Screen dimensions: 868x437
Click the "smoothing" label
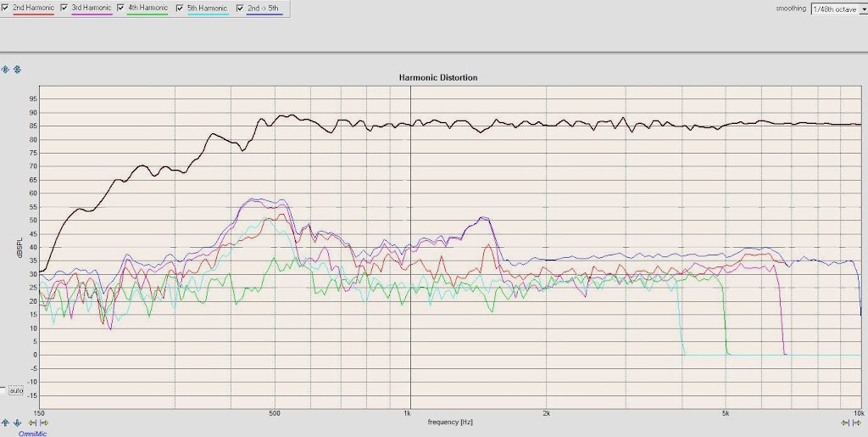click(x=791, y=8)
